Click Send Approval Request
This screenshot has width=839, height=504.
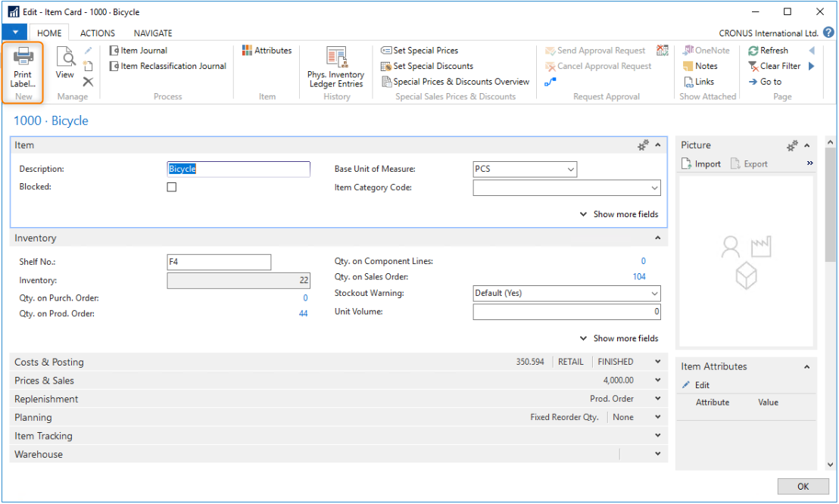(595, 50)
